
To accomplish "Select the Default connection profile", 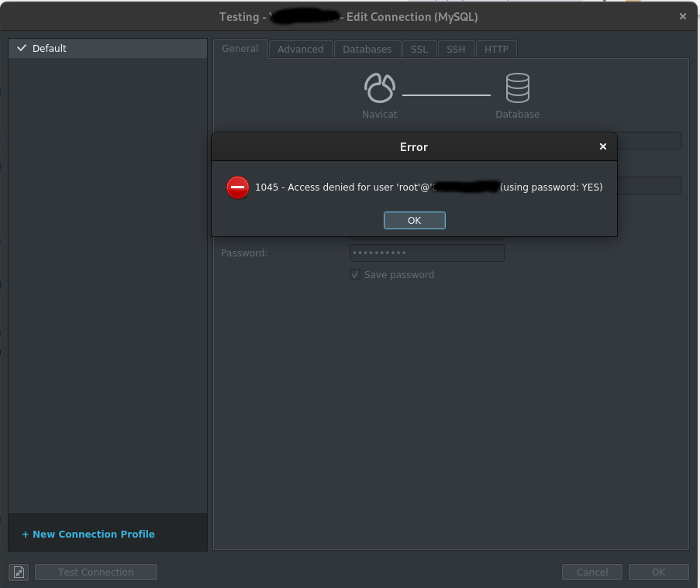I will pos(108,48).
